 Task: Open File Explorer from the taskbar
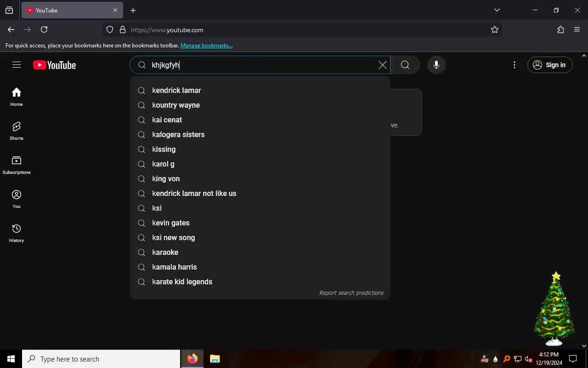coord(215,359)
